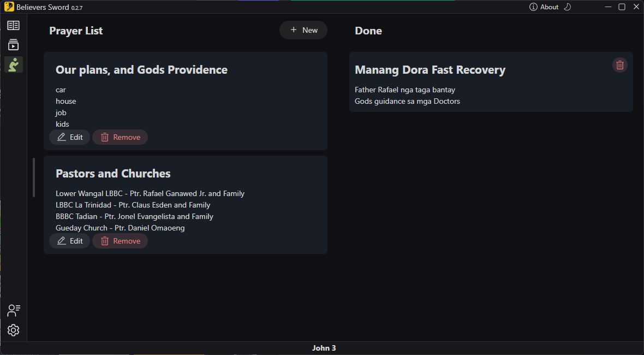Select the praying person sidebar icon
The width and height of the screenshot is (644, 355).
point(13,64)
